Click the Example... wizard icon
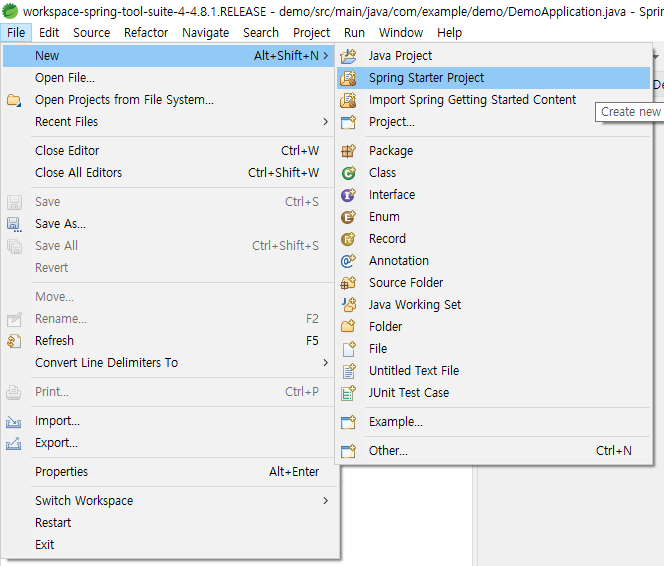This screenshot has width=664, height=566. pyautogui.click(x=348, y=422)
